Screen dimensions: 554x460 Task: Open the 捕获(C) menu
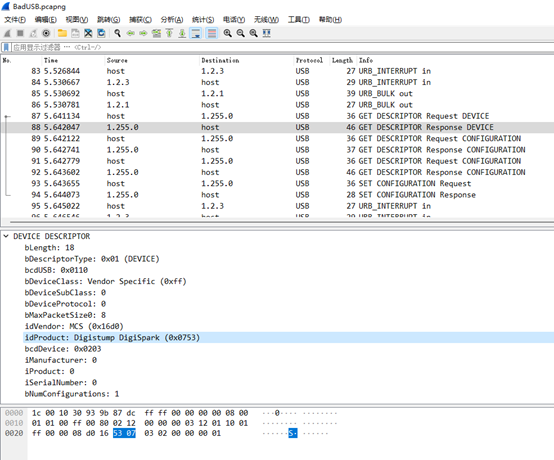[x=140, y=20]
